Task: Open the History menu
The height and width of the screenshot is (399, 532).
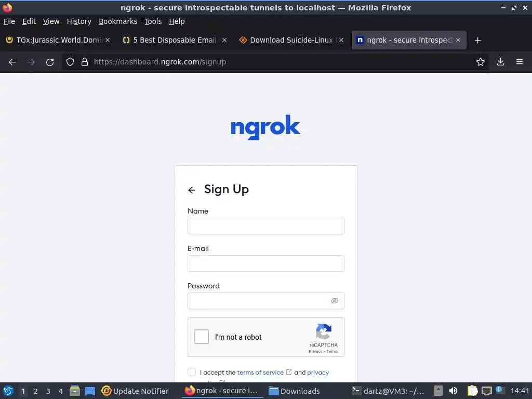Action: point(79,21)
